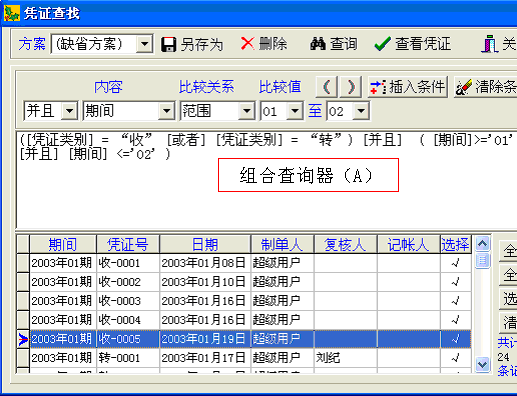Toggle selection checkmark for 收-0001 row
Viewport: 517px width, 396px height.
pos(455,263)
